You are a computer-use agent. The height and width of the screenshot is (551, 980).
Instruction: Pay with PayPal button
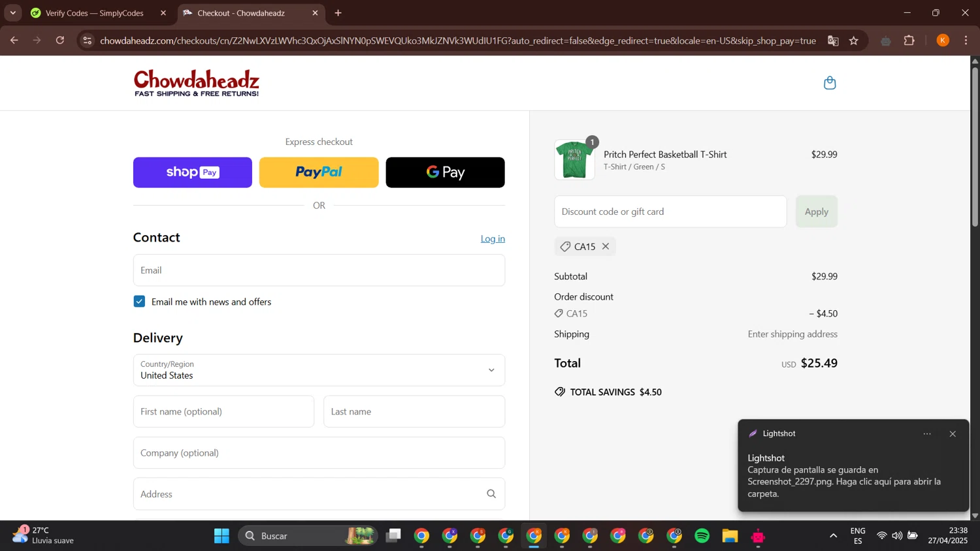pos(319,172)
